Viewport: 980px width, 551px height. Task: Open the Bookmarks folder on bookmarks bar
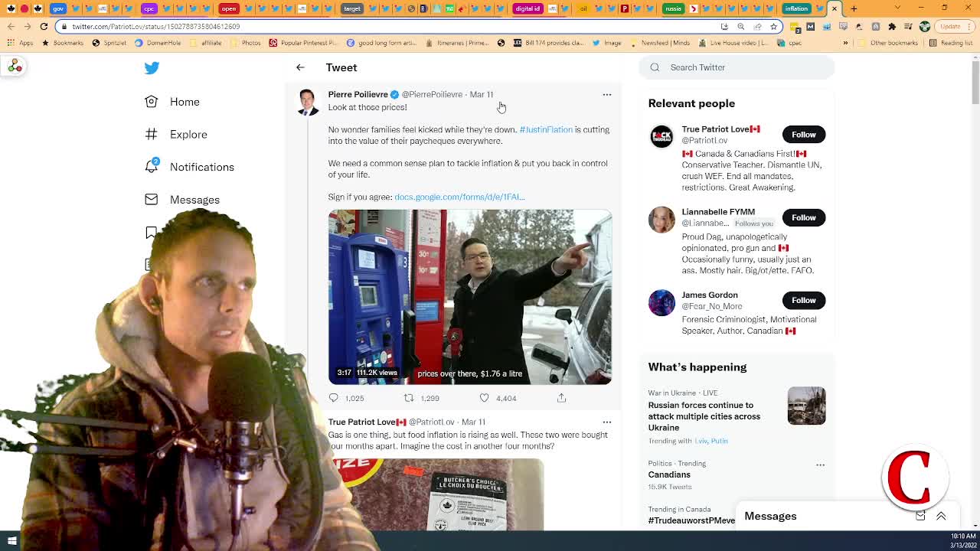(x=63, y=43)
